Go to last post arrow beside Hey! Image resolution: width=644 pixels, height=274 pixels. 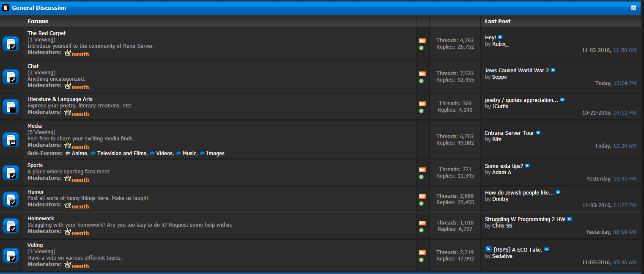point(500,37)
